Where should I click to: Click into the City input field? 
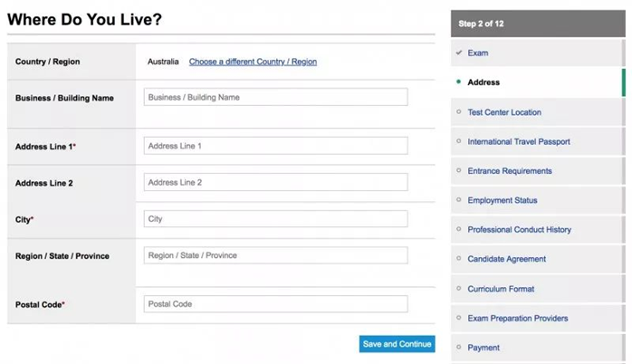pos(275,219)
